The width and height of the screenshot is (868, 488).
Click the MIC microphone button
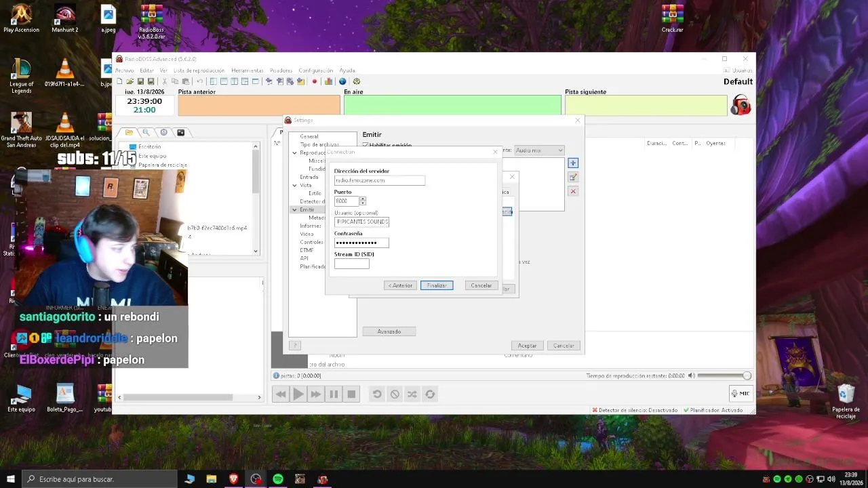(741, 393)
